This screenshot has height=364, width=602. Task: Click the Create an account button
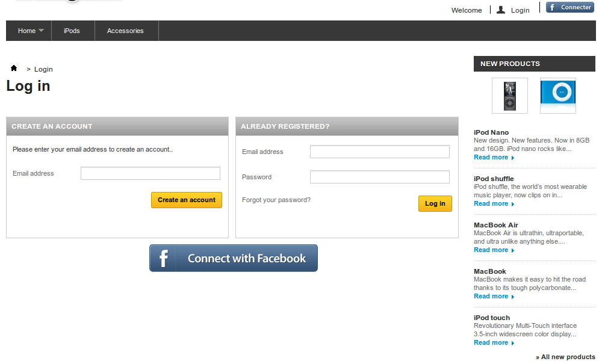pyautogui.click(x=187, y=200)
